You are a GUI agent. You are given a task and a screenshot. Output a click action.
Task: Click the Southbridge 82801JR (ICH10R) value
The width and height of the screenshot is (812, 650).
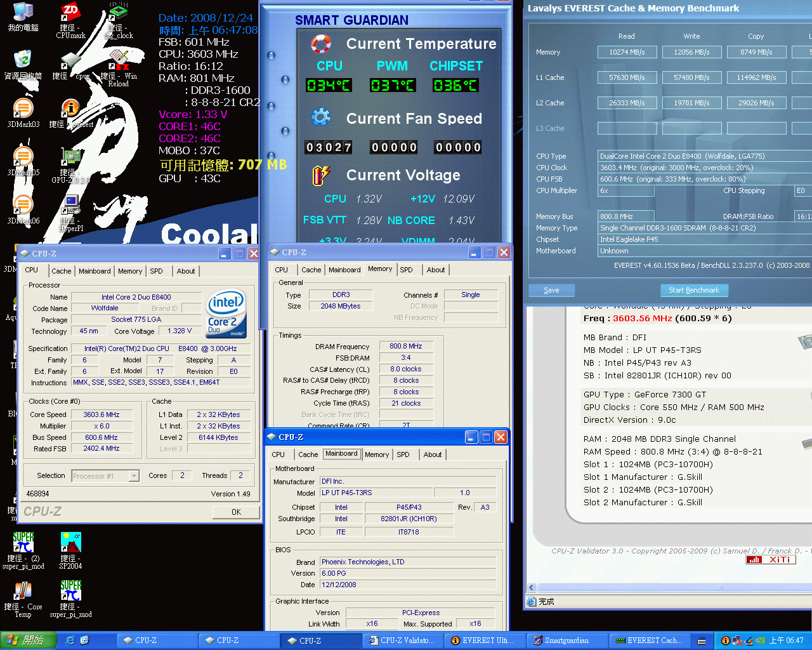pyautogui.click(x=409, y=519)
